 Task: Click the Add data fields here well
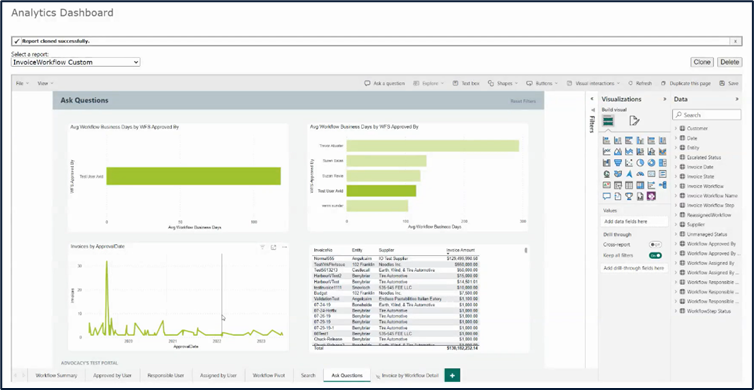pos(634,222)
